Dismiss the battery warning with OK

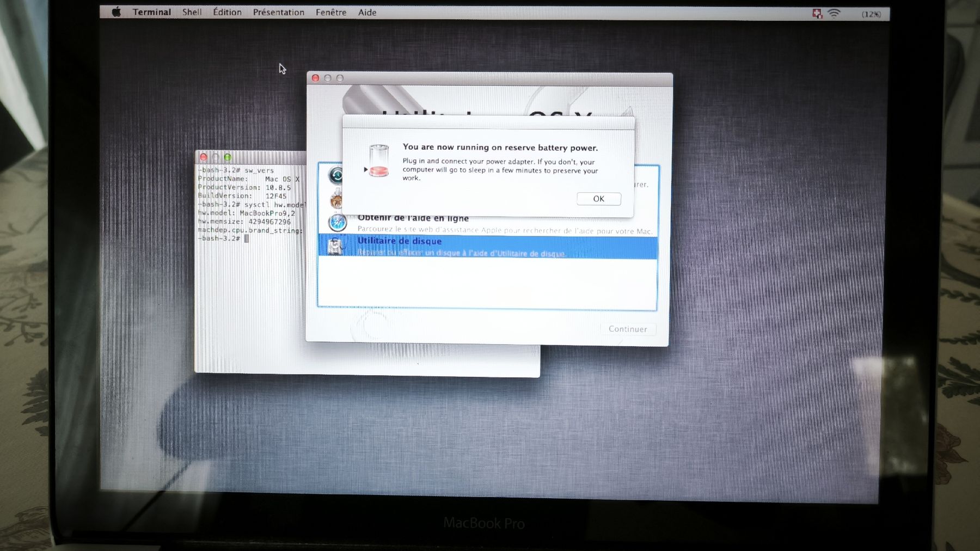tap(599, 199)
